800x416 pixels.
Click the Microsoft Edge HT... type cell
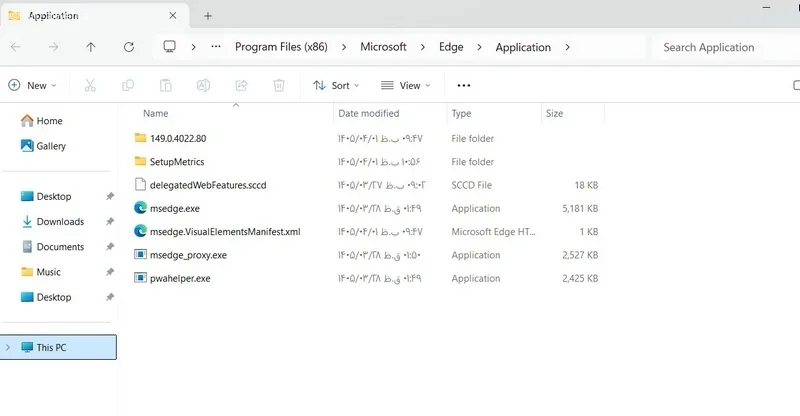[493, 232]
